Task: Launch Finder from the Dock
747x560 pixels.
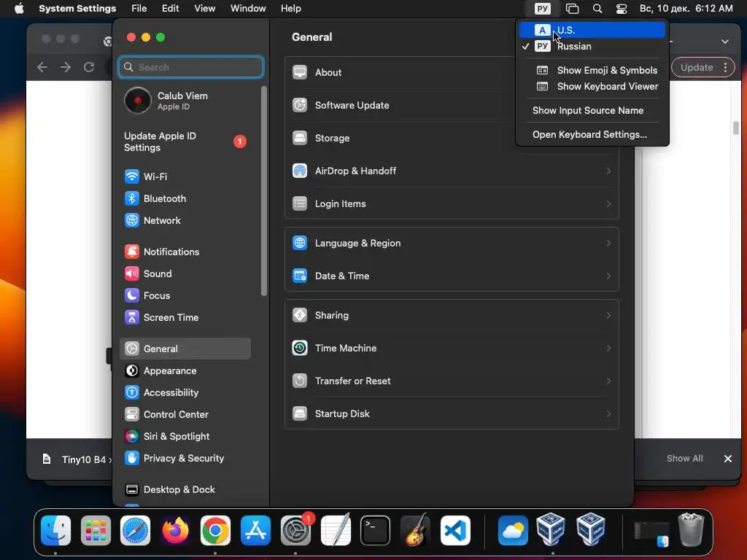Action: (x=55, y=531)
